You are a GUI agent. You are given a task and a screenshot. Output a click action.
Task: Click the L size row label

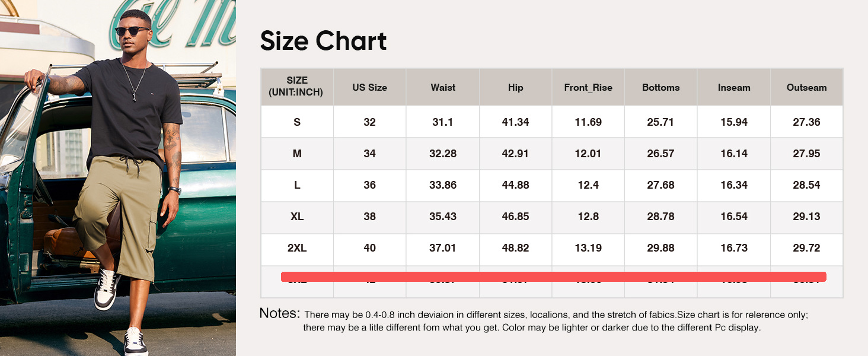297,185
